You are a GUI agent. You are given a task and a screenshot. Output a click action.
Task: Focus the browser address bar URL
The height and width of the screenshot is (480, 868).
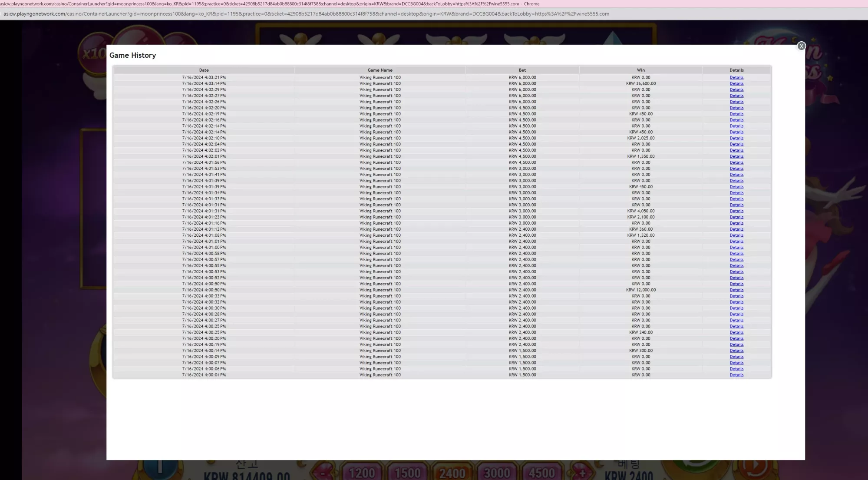[306, 14]
